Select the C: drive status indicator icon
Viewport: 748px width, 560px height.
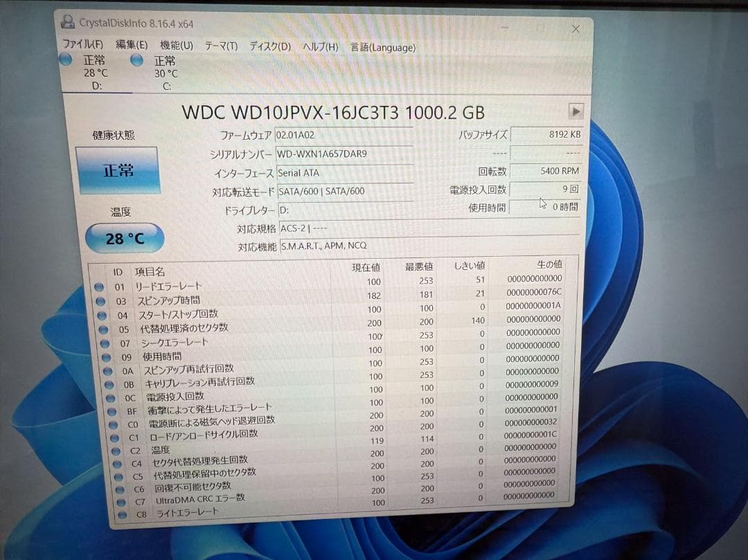[x=136, y=60]
